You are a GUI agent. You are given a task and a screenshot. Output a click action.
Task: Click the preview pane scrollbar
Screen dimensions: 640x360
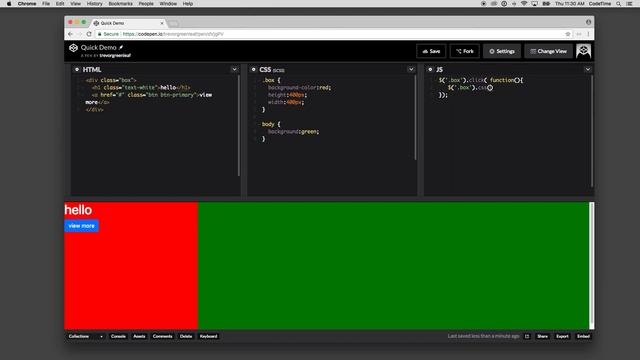click(592, 265)
